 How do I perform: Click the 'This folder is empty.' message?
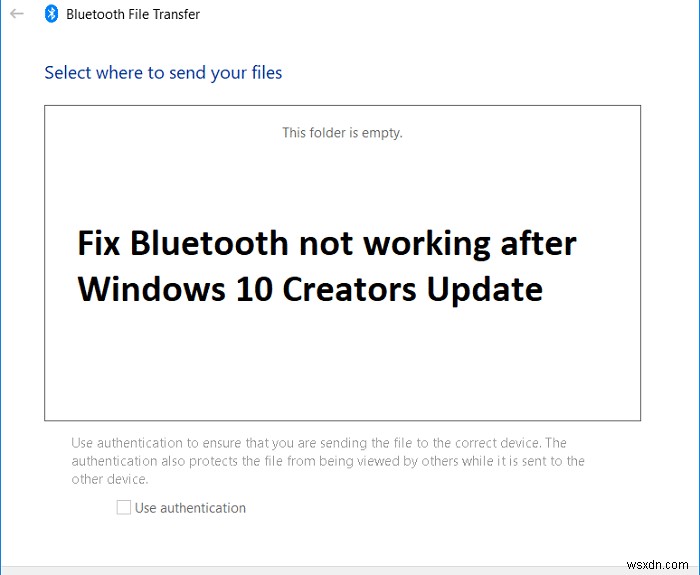point(342,133)
